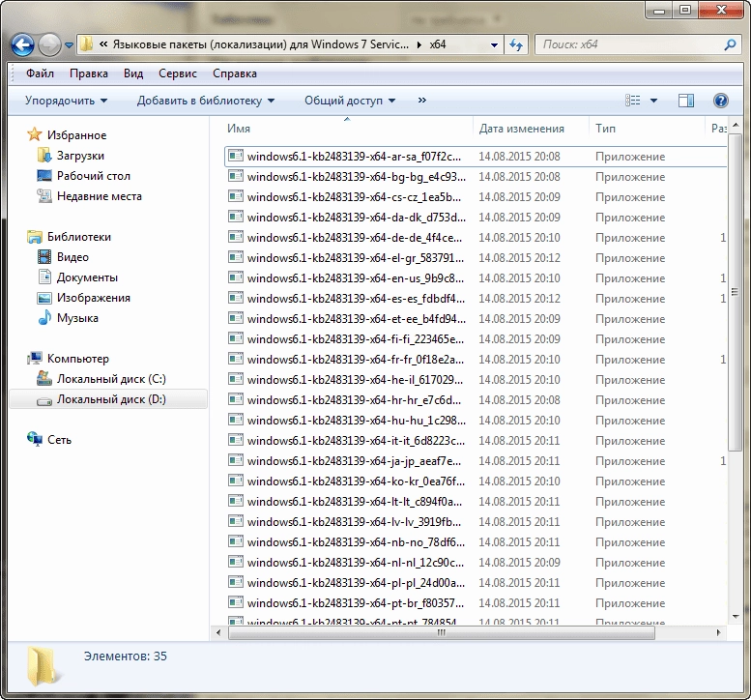
Task: Toggle the preview pane icon
Action: click(x=686, y=101)
